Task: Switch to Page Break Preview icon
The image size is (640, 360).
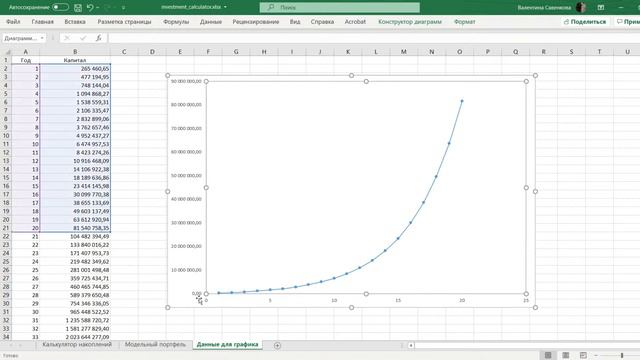Action: (x=583, y=356)
